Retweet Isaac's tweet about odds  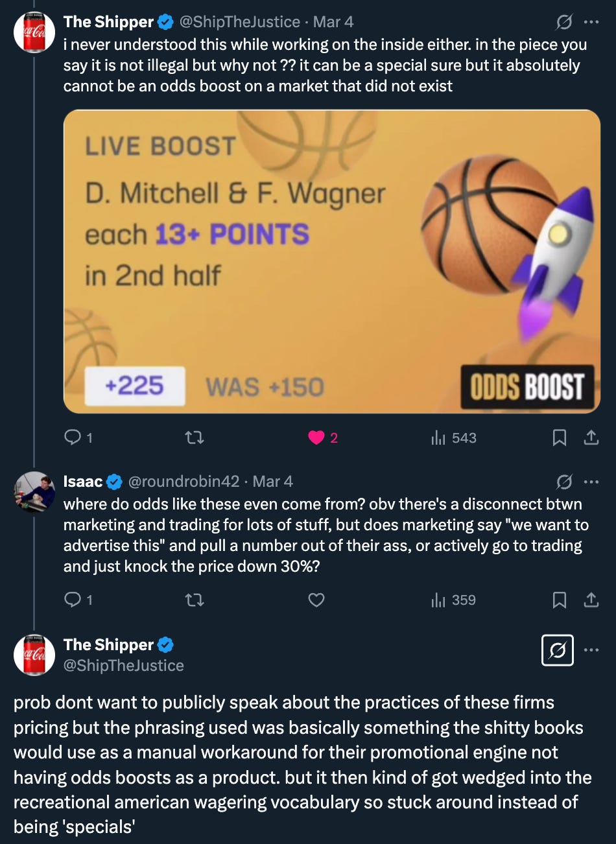click(195, 600)
